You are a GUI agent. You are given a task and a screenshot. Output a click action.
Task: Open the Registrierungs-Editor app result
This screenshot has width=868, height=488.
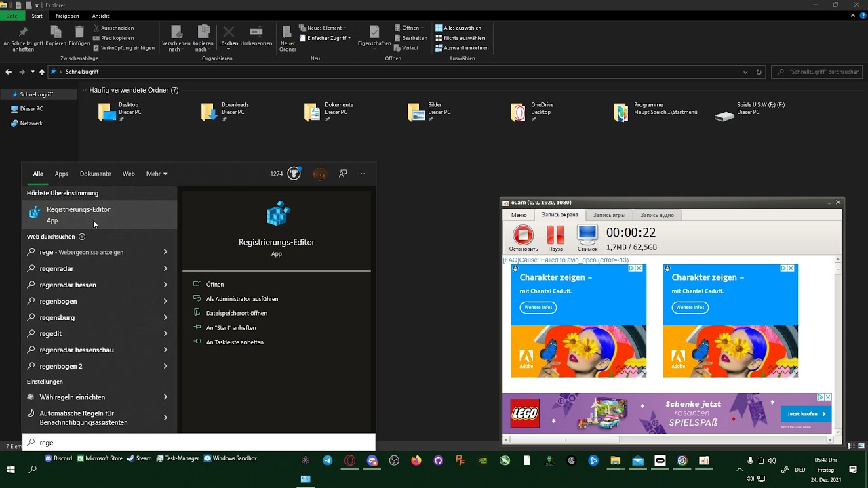[x=99, y=214]
